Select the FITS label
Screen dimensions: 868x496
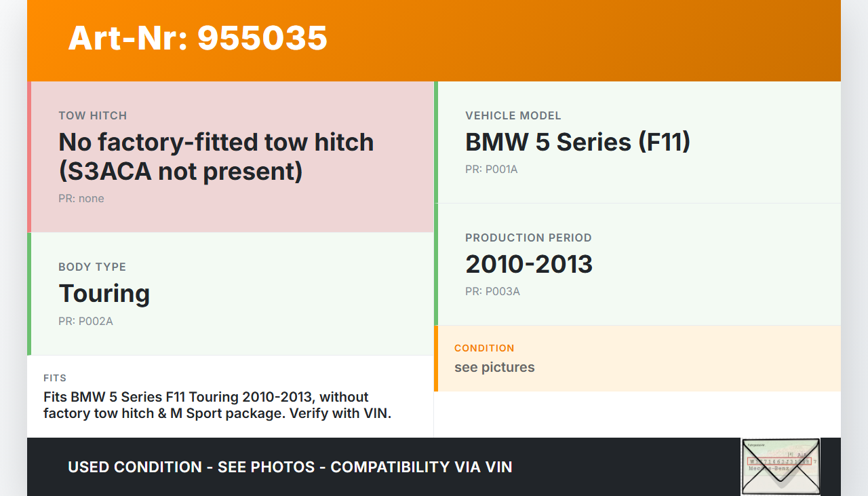coord(55,378)
